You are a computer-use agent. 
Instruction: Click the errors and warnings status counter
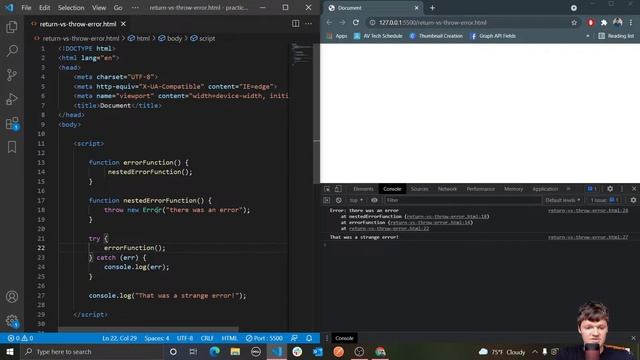(20, 338)
